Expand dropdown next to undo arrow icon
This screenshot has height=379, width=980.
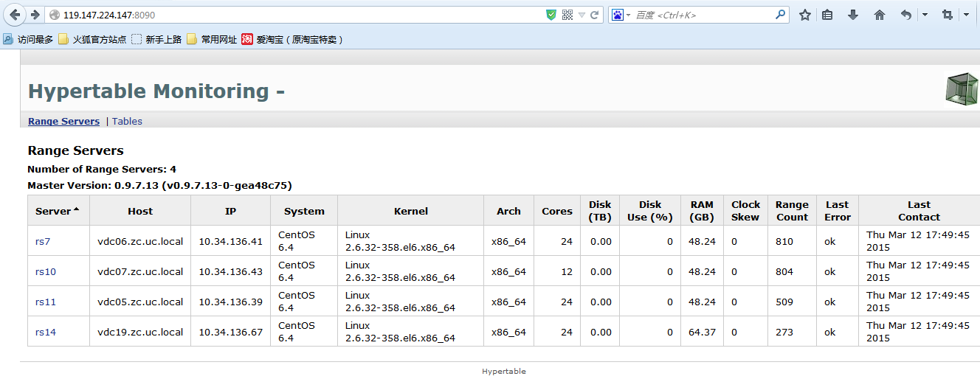click(925, 15)
